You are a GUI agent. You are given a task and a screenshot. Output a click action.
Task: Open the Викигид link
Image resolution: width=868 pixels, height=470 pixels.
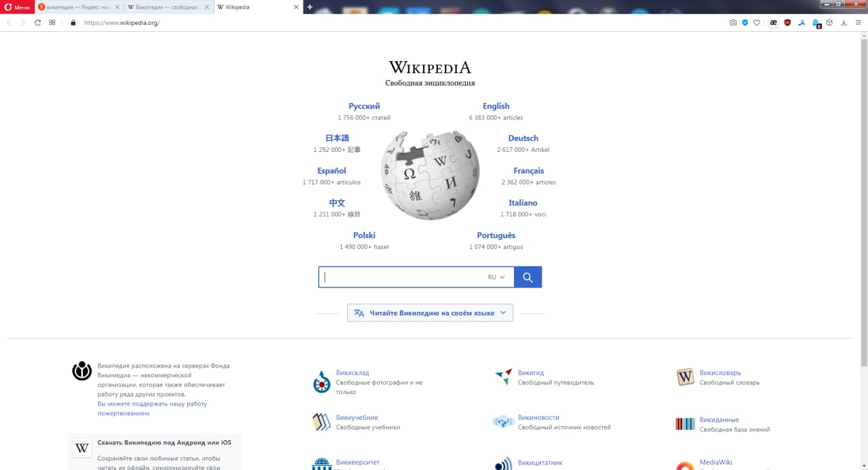pyautogui.click(x=531, y=373)
